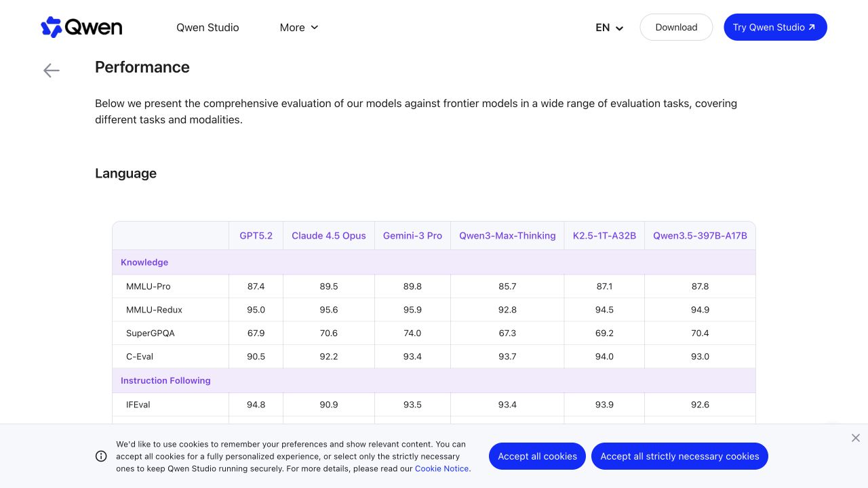Select the GPT5.2 column header
Screen dimensions: 868x488
pos(256,236)
